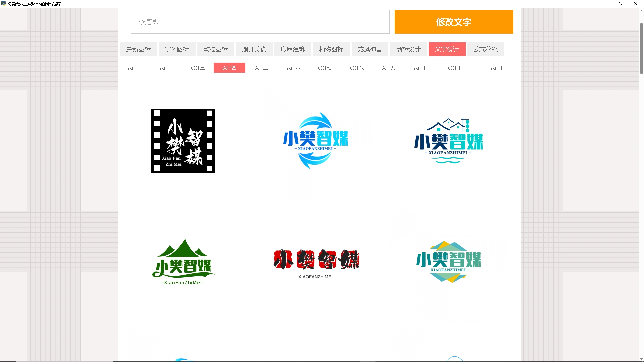This screenshot has width=644, height=362.
Task: Open the 最新图标 category tab
Action: coord(138,49)
